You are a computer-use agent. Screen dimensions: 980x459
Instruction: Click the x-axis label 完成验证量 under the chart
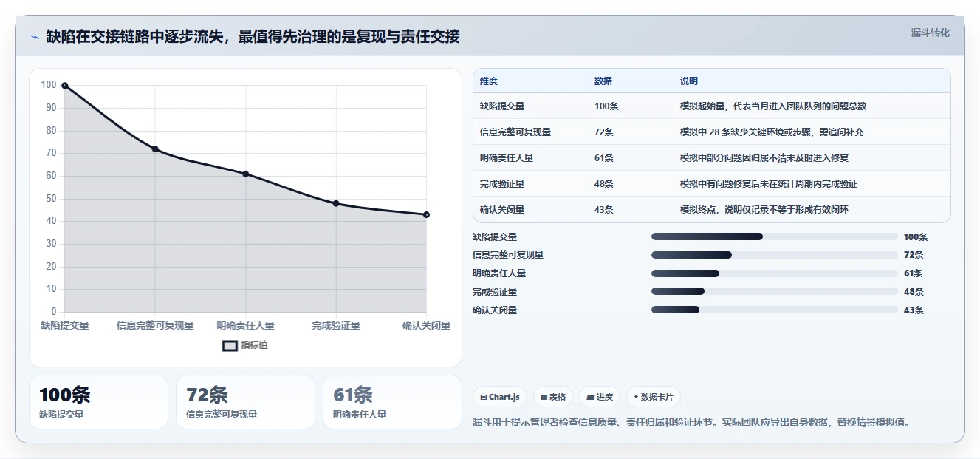[336, 325]
